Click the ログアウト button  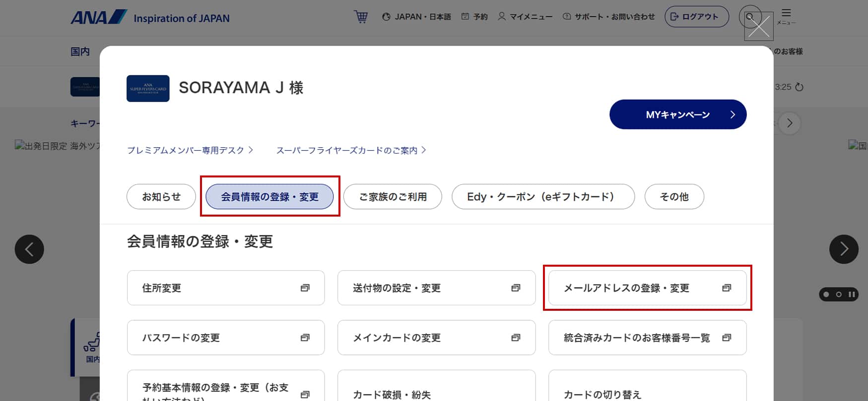(696, 17)
